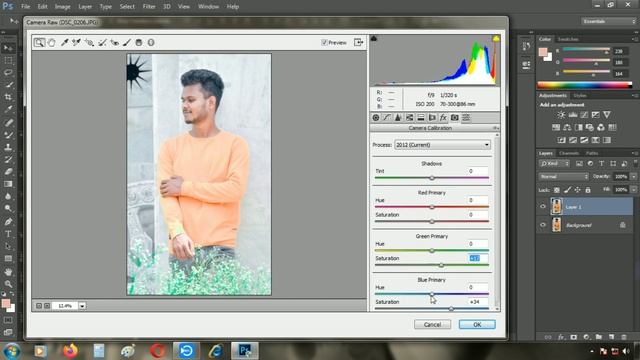Image resolution: width=640 pixels, height=360 pixels.
Task: Click the Camera Raw panel vertical scrollbar
Action: coord(497,222)
